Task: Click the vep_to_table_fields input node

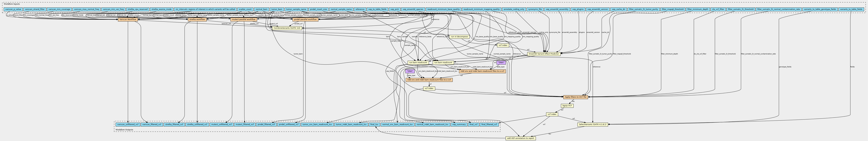Action: coord(377,9)
